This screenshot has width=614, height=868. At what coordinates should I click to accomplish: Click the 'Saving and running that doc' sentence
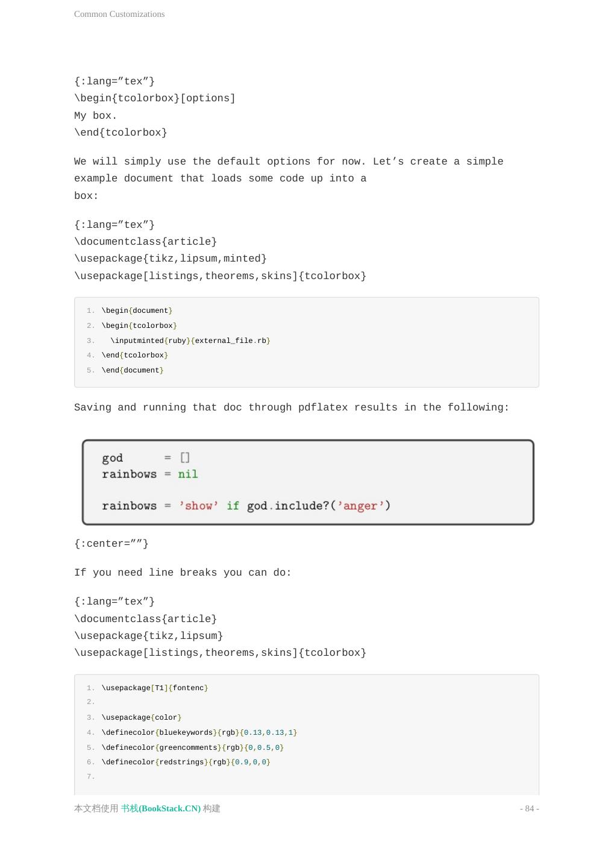(x=292, y=407)
